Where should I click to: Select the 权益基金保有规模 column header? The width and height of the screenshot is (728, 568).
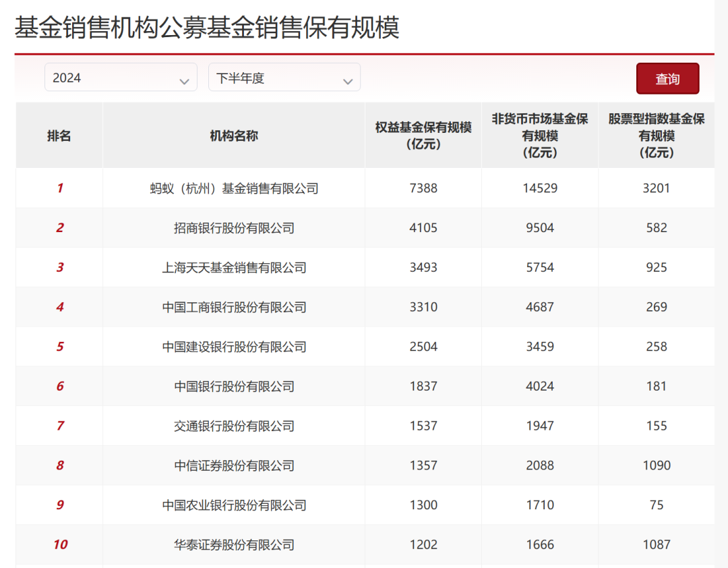(x=423, y=136)
